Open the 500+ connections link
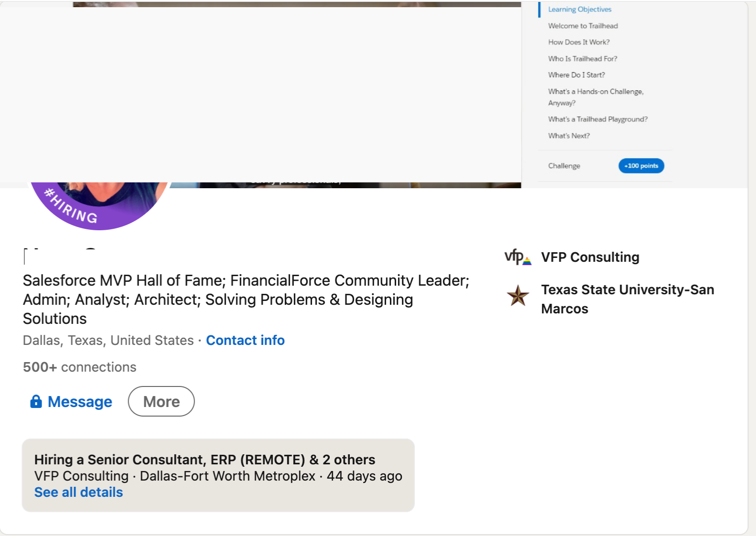This screenshot has height=536, width=756. tap(79, 367)
